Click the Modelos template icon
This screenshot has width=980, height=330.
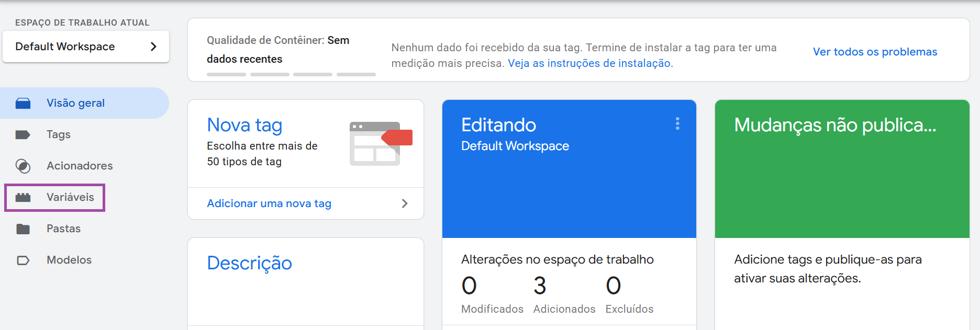pos(23,260)
